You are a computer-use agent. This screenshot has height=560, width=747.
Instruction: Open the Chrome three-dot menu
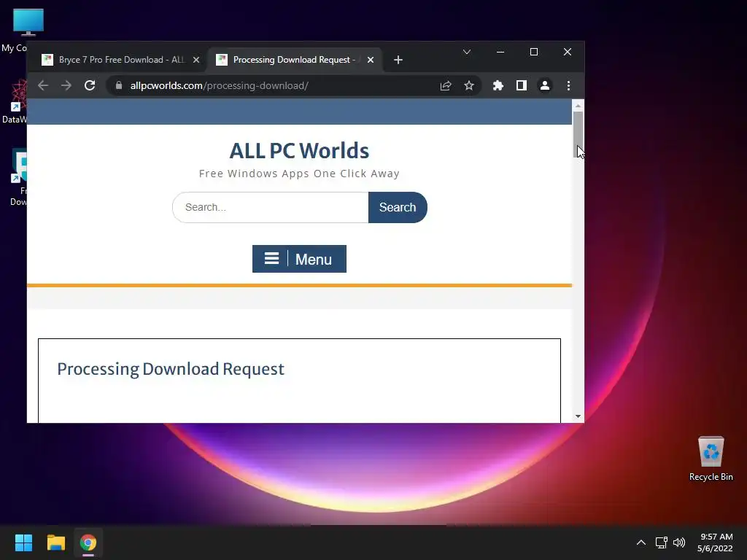568,85
